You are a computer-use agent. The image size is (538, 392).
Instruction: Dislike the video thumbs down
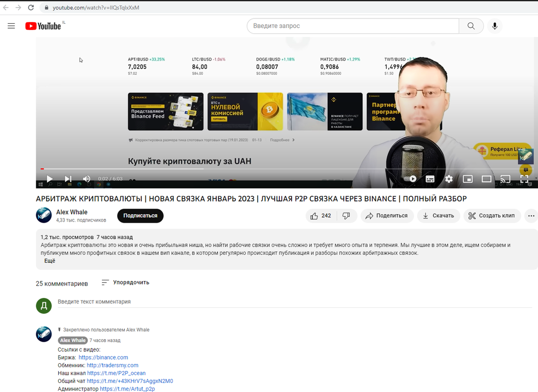(x=346, y=216)
